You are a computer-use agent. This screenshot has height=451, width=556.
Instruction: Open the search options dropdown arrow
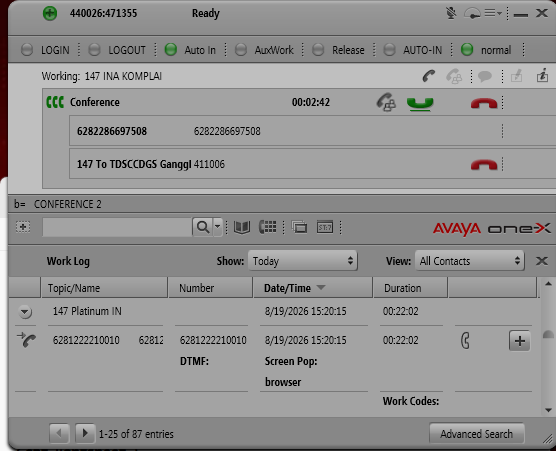pos(217,226)
